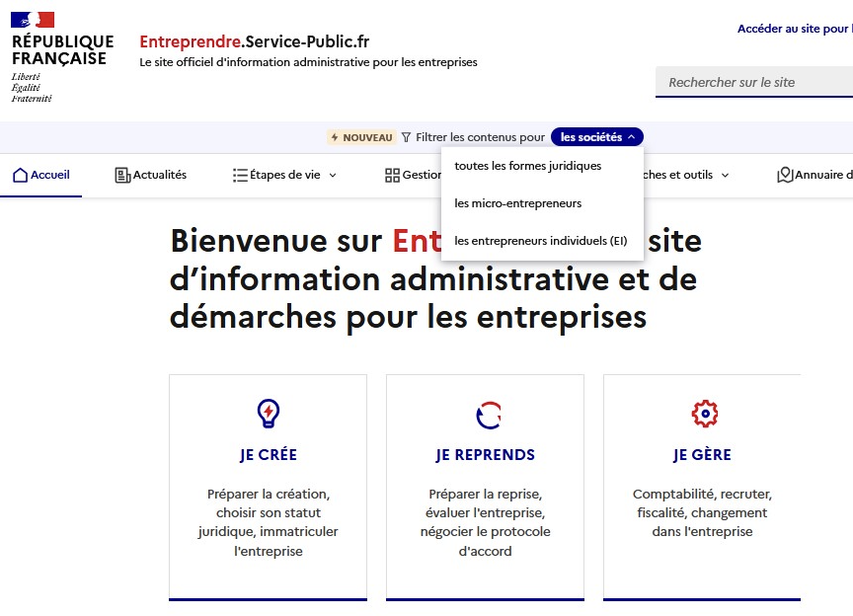Click the red gear icon above Je gère

click(705, 414)
